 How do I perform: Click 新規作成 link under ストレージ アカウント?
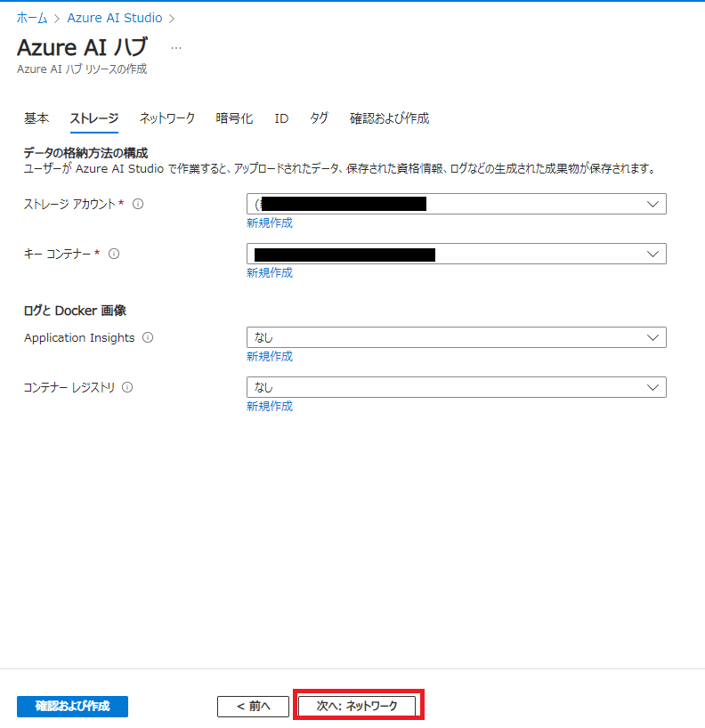270,222
